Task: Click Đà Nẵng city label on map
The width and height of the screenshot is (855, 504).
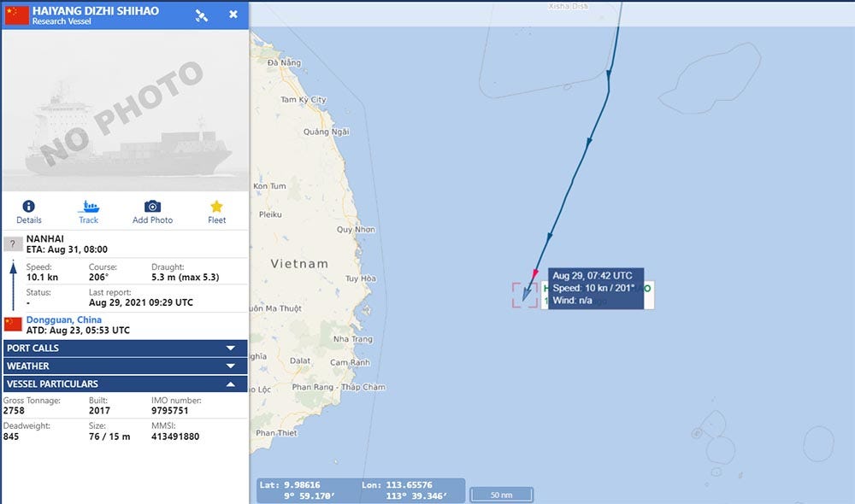Action: [x=284, y=62]
